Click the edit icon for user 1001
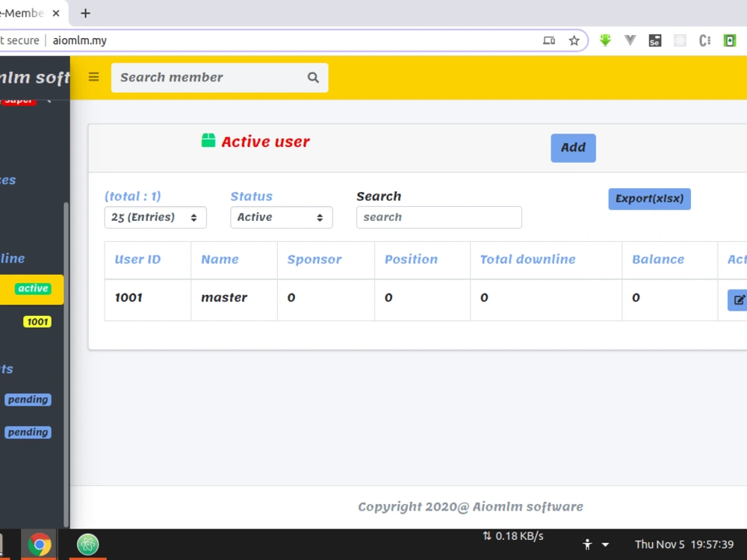Image resolution: width=747 pixels, height=560 pixels. click(x=737, y=300)
